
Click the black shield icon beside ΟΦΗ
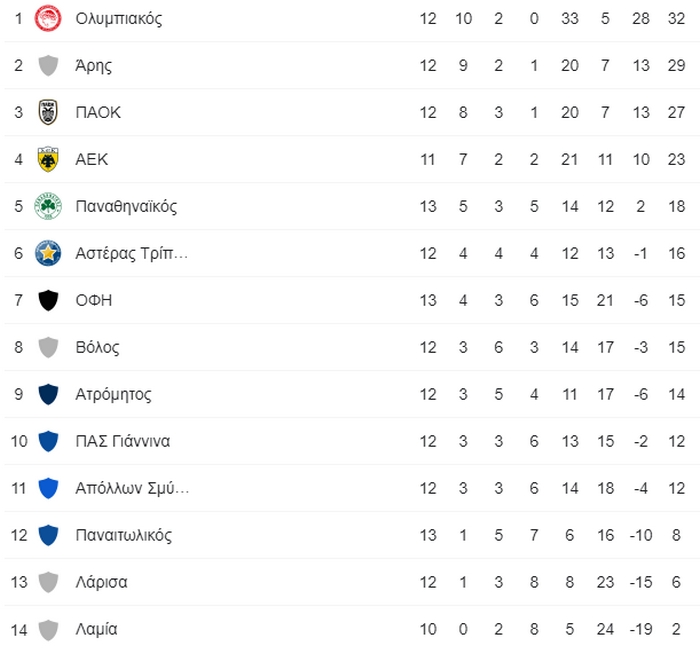[48, 300]
